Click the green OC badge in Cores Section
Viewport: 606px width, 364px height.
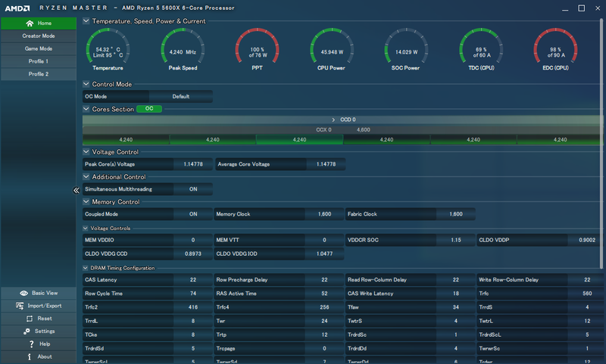coord(149,109)
